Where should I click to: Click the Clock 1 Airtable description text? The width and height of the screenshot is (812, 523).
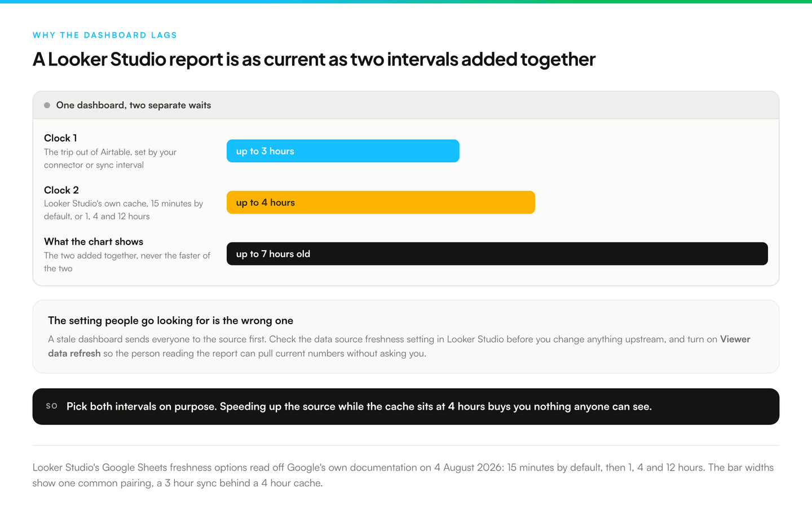tap(111, 158)
